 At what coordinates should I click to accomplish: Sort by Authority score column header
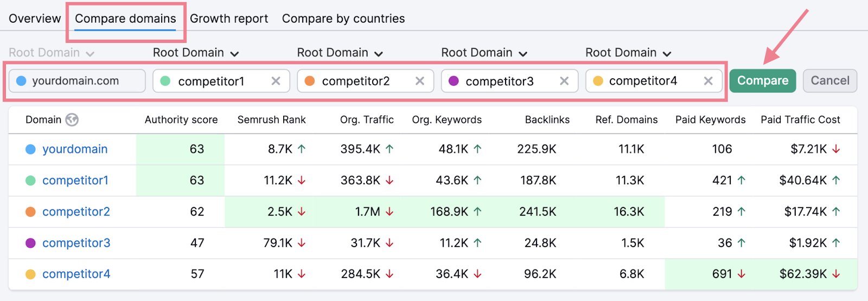181,120
